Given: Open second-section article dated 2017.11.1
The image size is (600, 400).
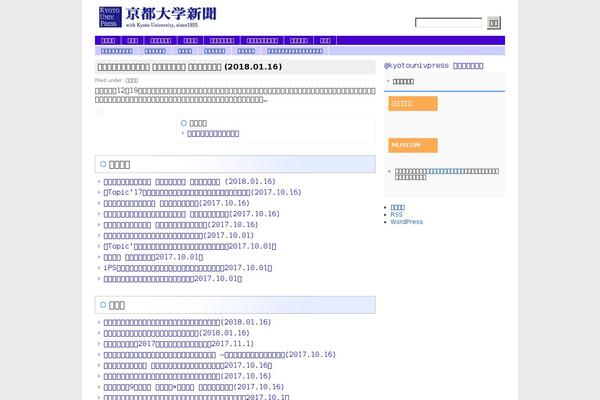Looking at the screenshot, I should [x=178, y=344].
